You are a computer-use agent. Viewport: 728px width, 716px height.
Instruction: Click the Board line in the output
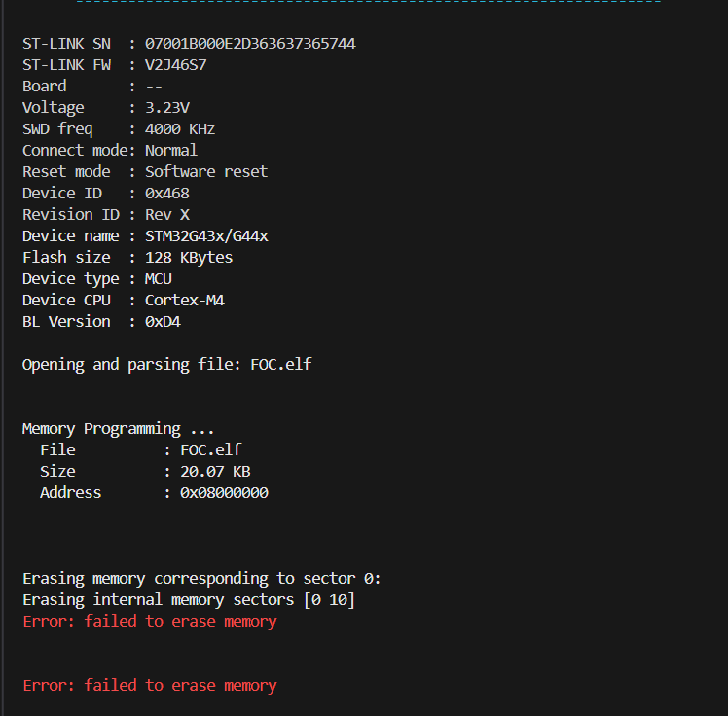pos(92,87)
